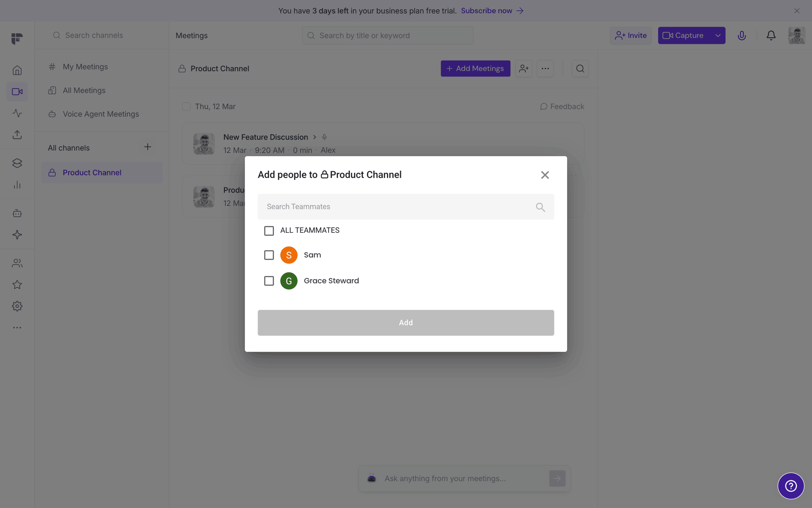Check the ALL TEAMMATES checkbox
This screenshot has width=812, height=508.
click(x=269, y=231)
